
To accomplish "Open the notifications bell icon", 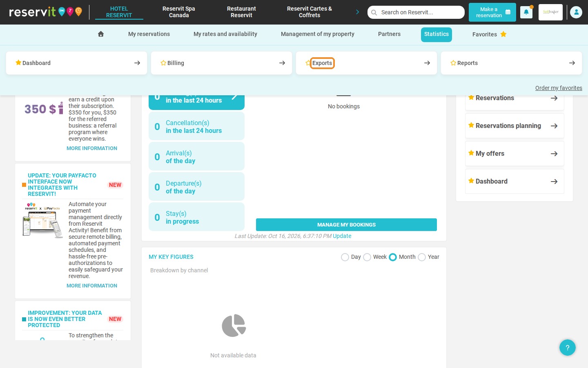I will click(x=526, y=12).
